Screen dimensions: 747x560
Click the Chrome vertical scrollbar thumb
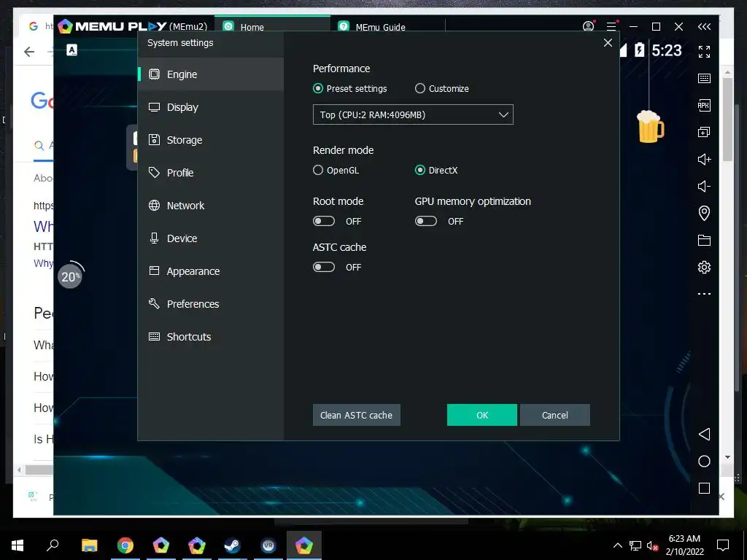tap(727, 119)
